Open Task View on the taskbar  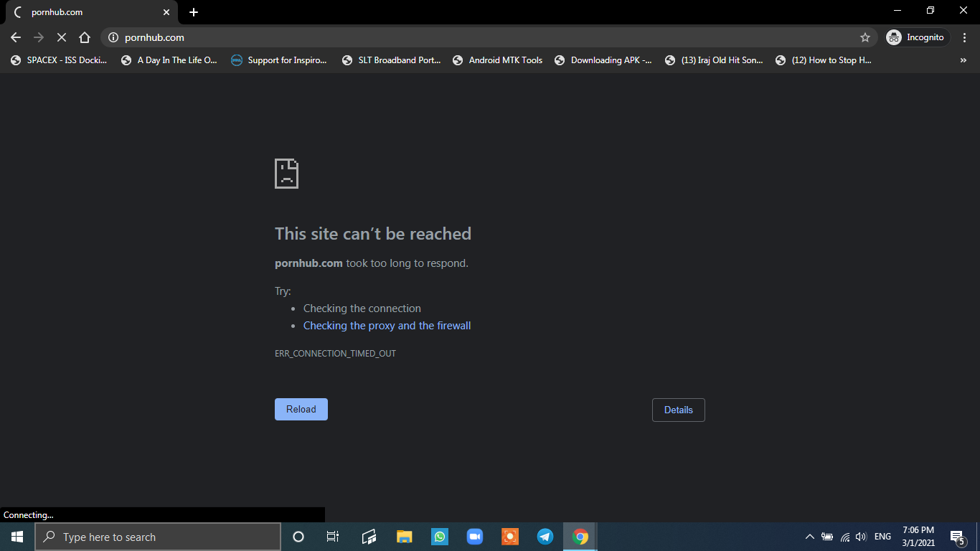click(x=333, y=537)
